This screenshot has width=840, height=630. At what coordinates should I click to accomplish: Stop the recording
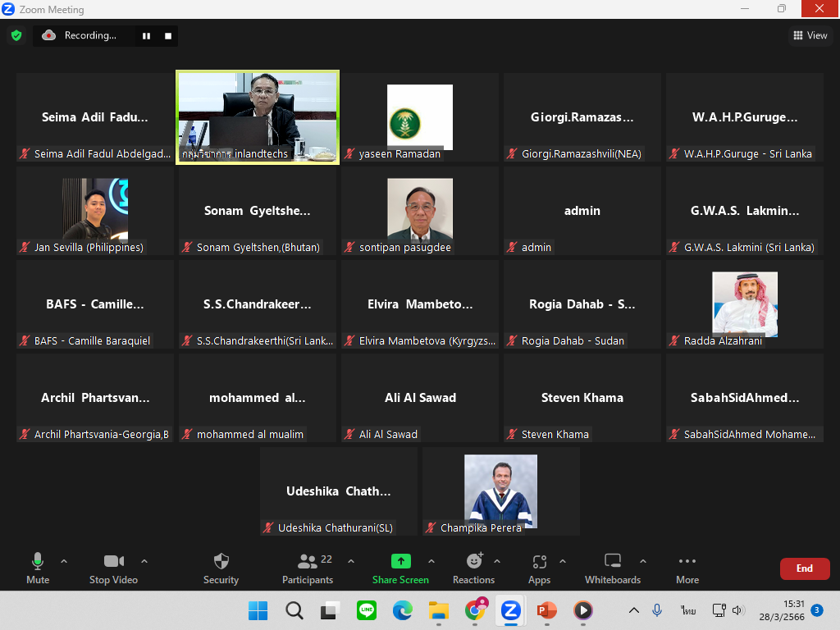168,36
